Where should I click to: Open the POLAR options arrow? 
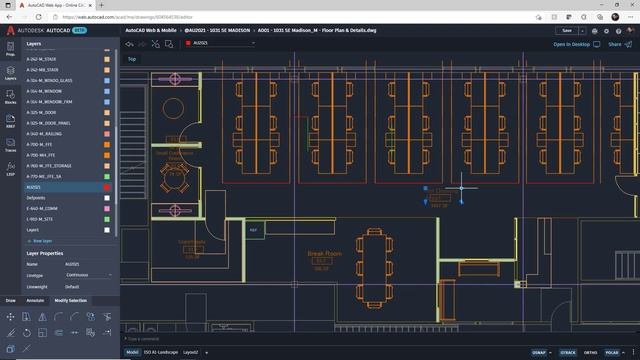tap(623, 353)
